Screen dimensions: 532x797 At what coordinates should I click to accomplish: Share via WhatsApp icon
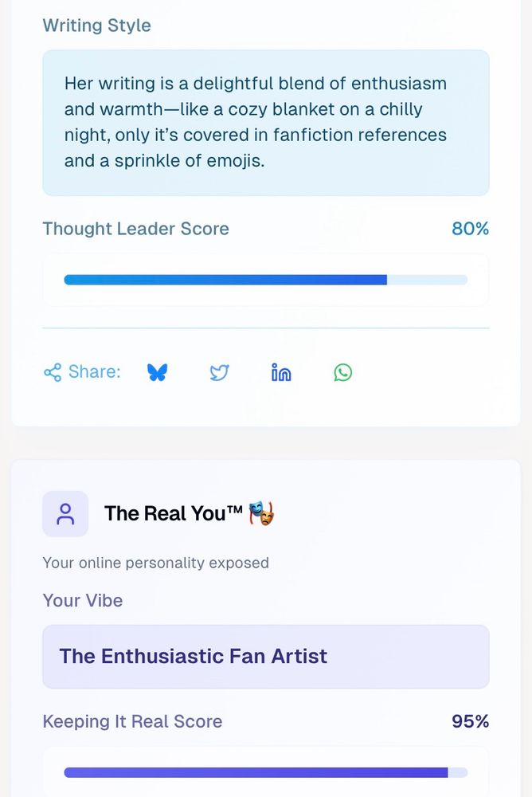(x=343, y=372)
